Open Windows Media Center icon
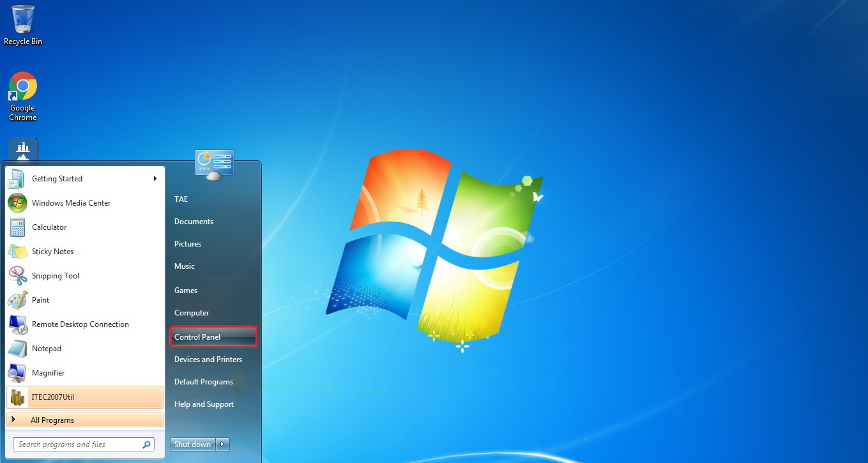This screenshot has width=868, height=463. 17,203
